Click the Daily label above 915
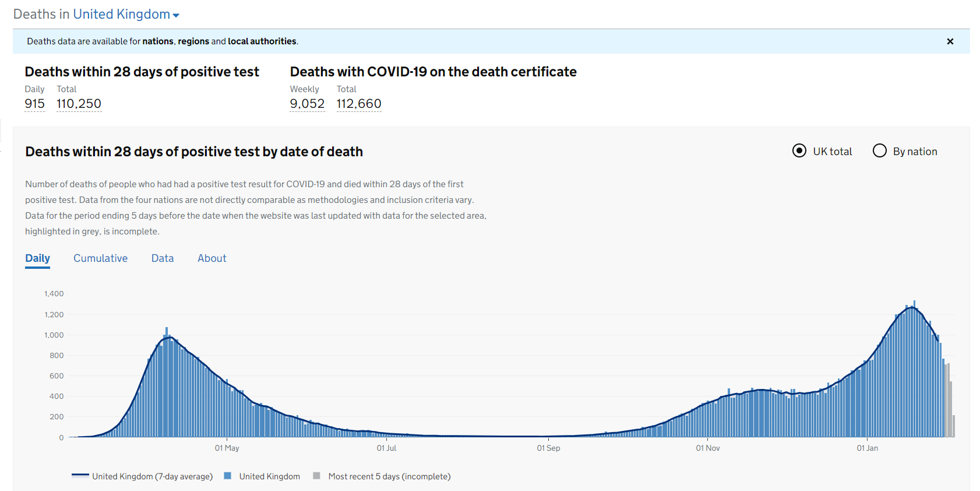980x491 pixels. (34, 89)
